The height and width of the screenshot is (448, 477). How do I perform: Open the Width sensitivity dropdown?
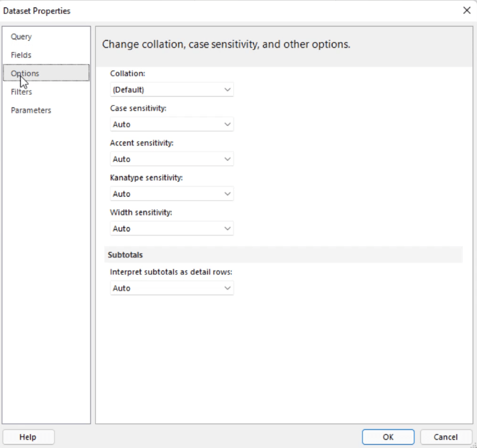point(172,229)
